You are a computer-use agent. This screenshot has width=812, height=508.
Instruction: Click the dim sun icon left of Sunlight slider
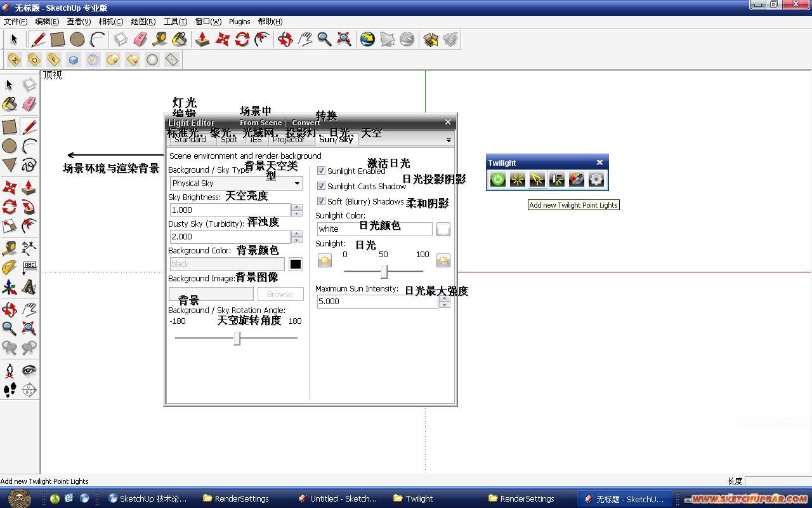click(325, 260)
